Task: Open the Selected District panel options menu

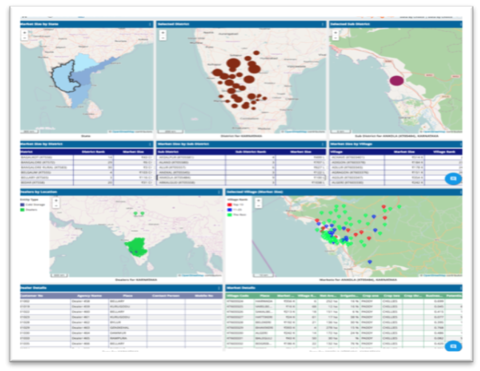Action: pyautogui.click(x=322, y=24)
